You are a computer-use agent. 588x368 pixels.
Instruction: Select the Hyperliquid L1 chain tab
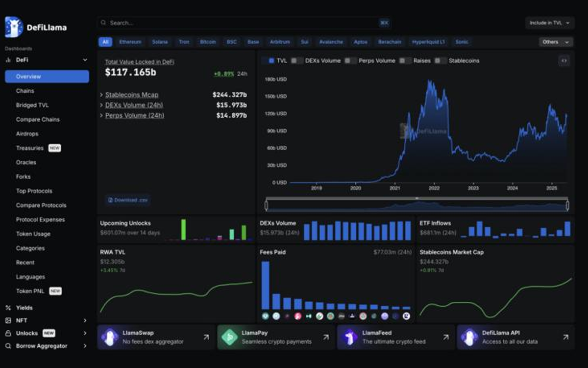(429, 42)
